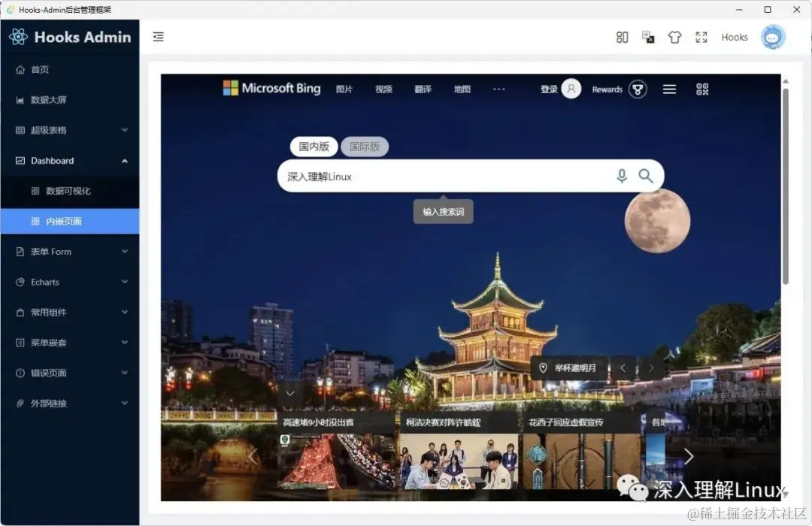
Task: Click the theme layout icon beside the grid icon
Action: point(648,37)
